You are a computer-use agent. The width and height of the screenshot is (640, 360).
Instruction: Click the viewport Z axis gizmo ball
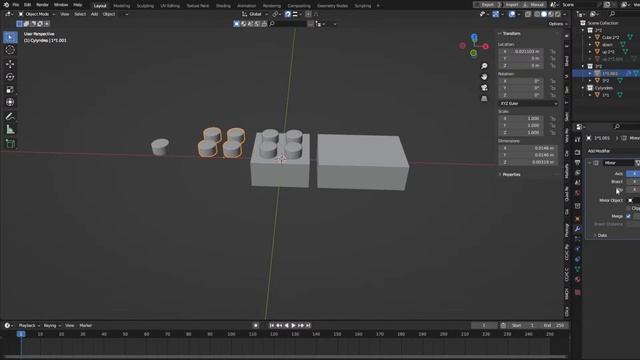474,37
